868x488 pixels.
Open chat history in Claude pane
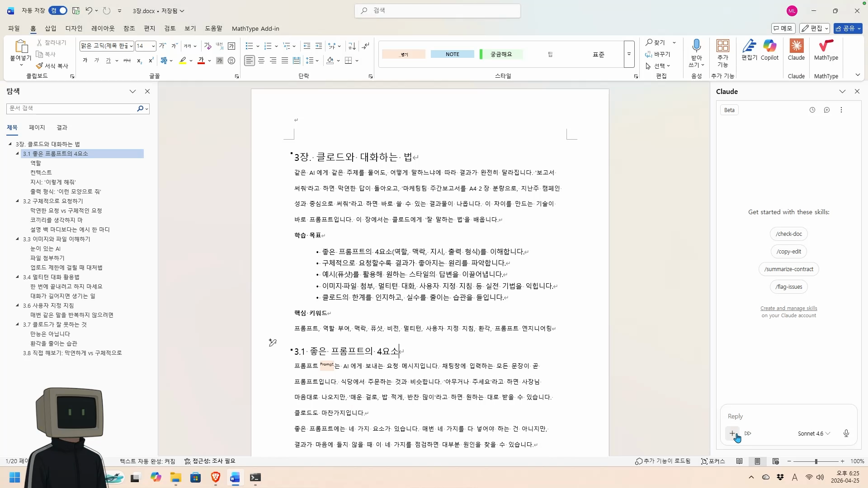point(812,110)
